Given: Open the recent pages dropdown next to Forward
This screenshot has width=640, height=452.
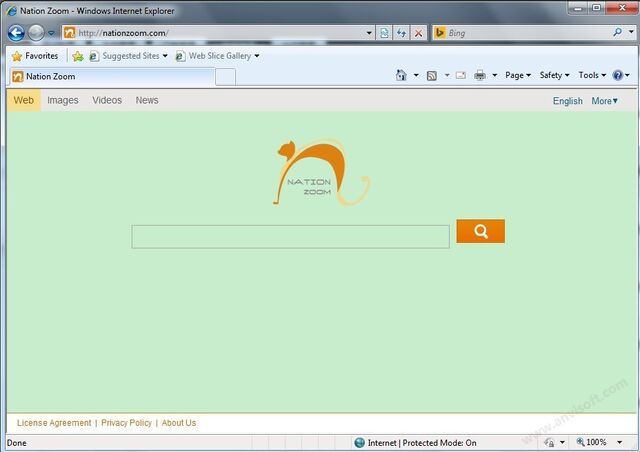Looking at the screenshot, I should pyautogui.click(x=51, y=33).
